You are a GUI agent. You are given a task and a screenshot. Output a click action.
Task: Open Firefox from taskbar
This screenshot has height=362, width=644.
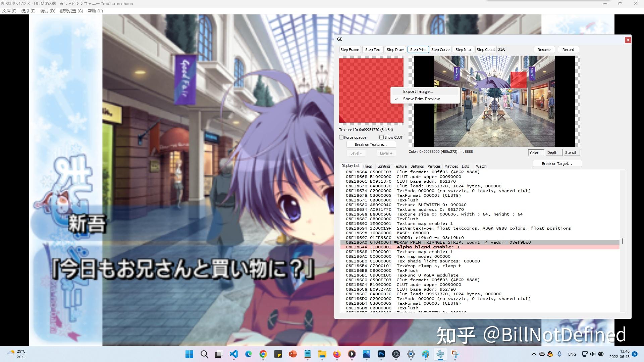coord(337,354)
